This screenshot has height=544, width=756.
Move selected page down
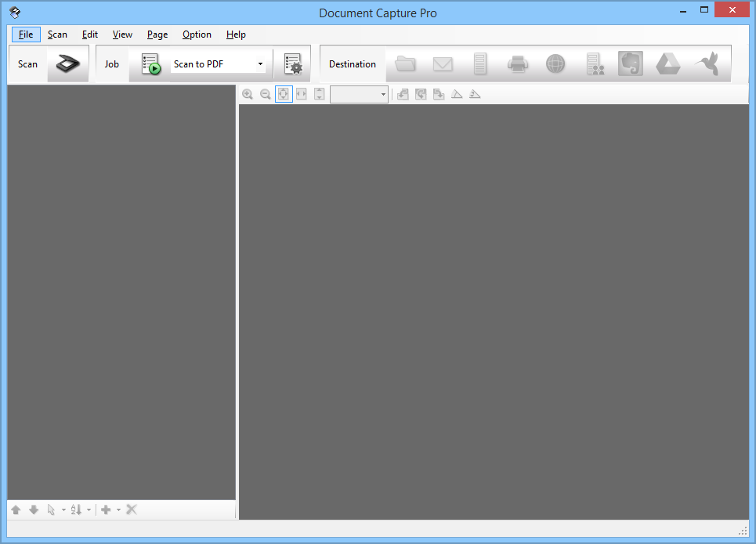tap(33, 510)
